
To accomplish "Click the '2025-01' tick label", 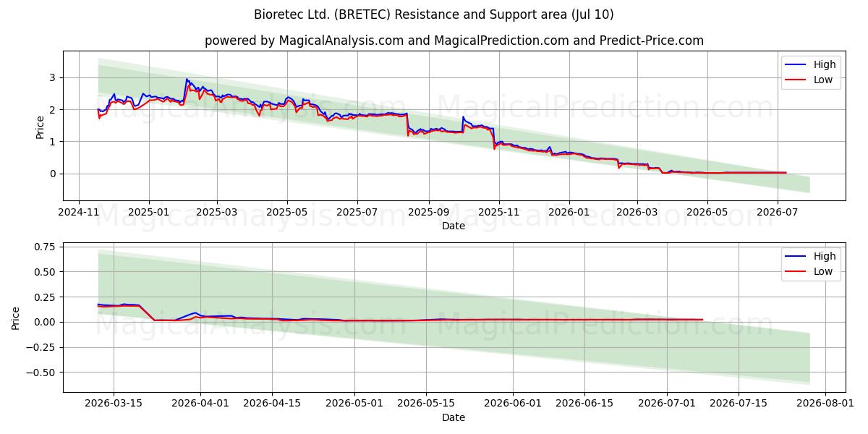I will click(x=149, y=212).
